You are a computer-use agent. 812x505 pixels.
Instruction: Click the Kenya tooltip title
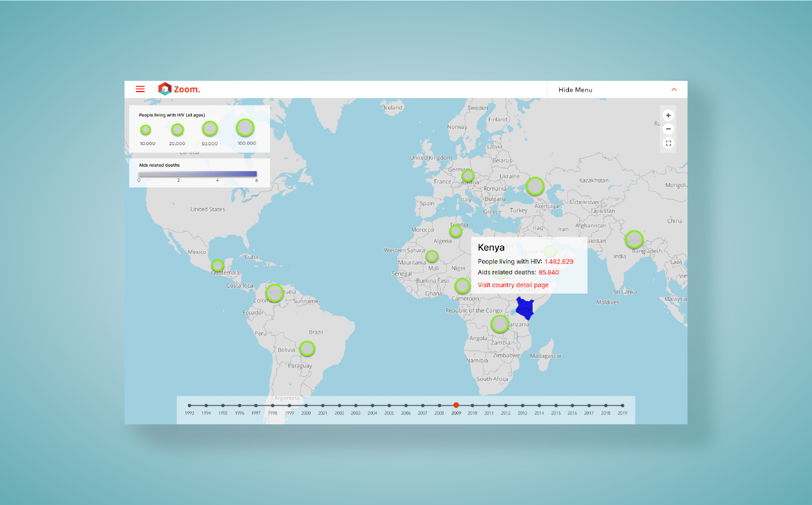[491, 248]
